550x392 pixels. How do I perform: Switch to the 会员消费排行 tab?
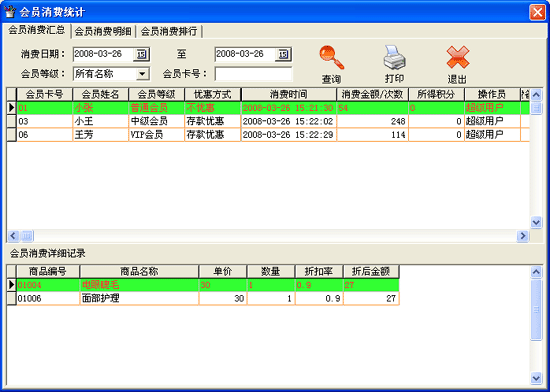(169, 31)
